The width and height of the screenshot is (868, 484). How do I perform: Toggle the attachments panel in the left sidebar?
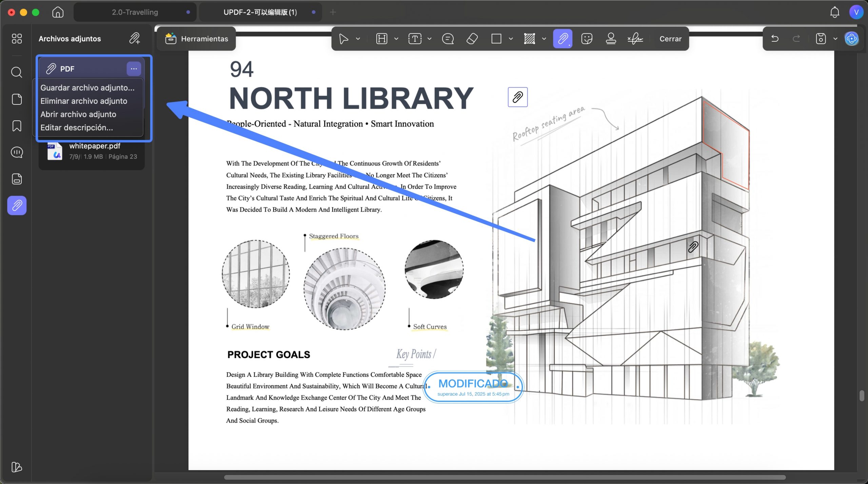pos(17,206)
